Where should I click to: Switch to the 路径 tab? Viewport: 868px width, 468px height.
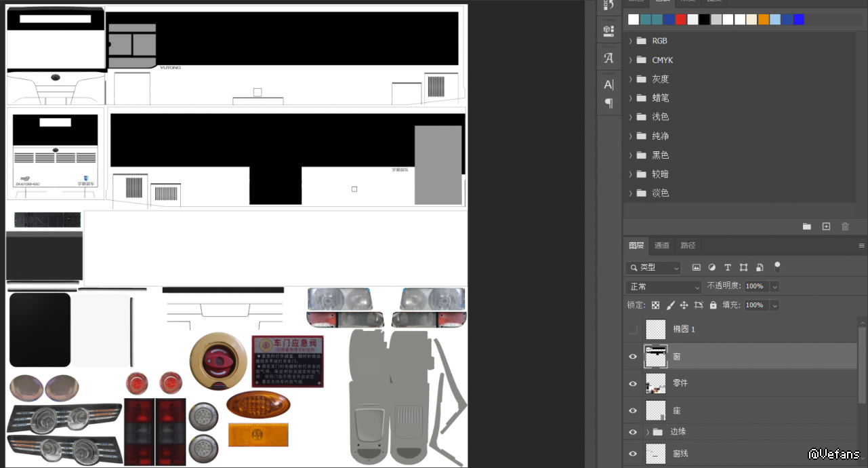point(688,246)
